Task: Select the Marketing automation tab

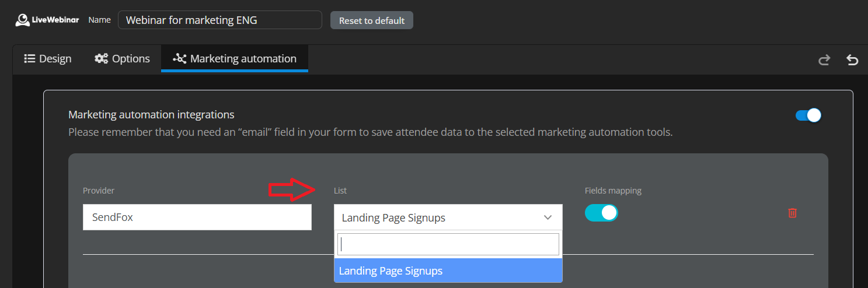Action: click(x=235, y=58)
